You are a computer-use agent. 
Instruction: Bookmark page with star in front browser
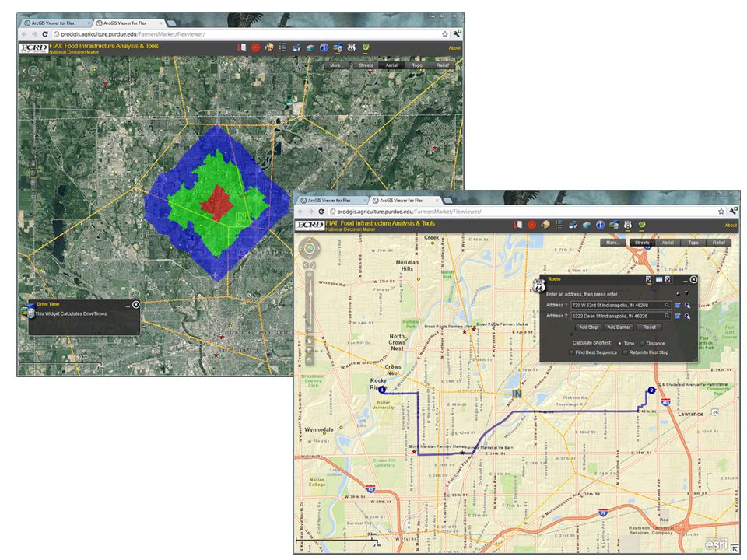[x=721, y=212]
